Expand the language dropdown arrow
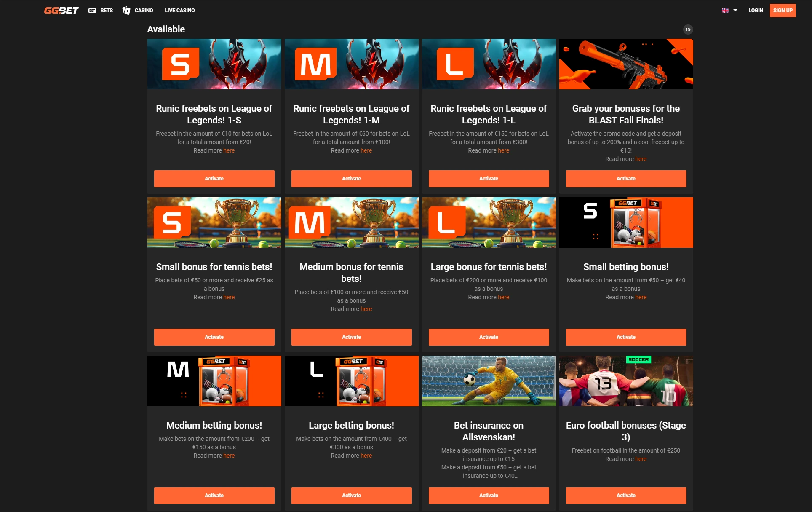The image size is (812, 512). 735,11
